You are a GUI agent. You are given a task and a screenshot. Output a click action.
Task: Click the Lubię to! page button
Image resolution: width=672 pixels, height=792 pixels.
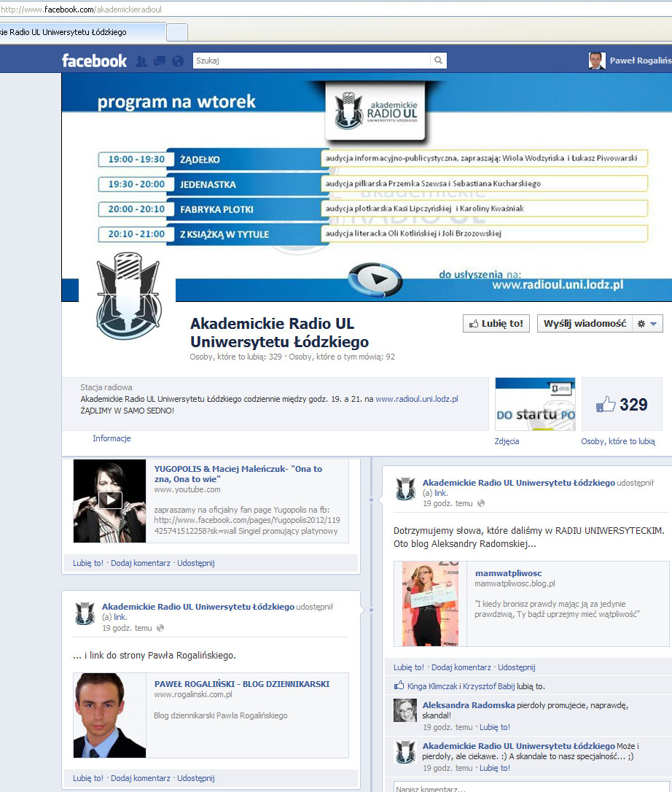(x=496, y=324)
